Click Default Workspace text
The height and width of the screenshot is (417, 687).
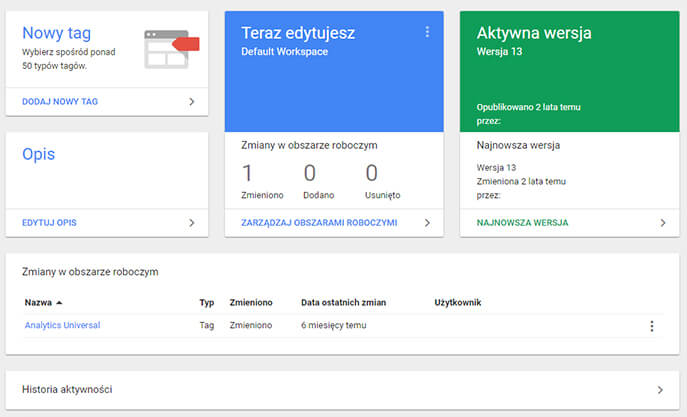point(284,52)
